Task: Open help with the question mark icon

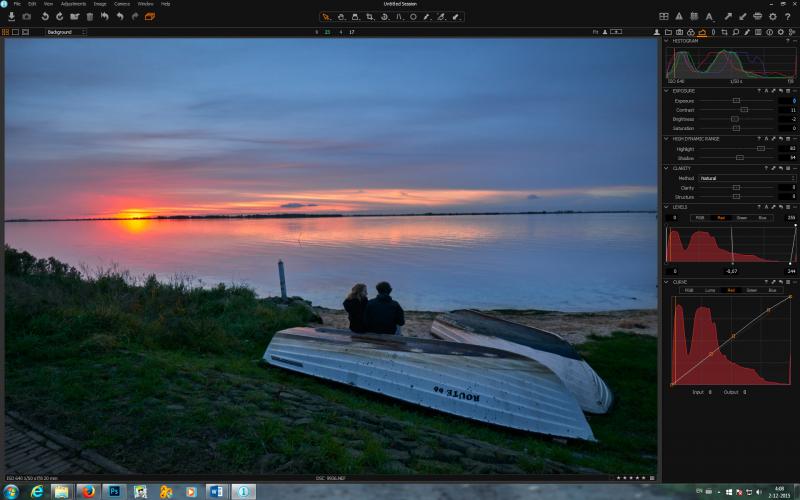Action: point(788,17)
